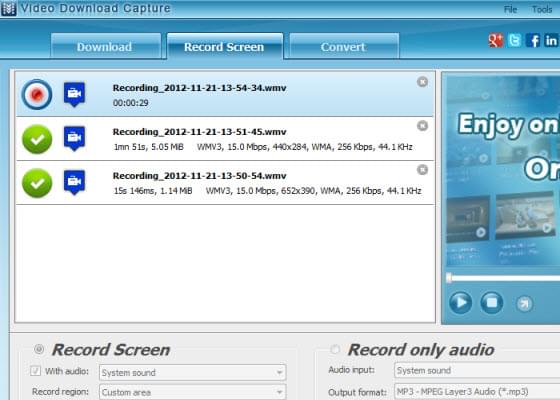Image resolution: width=560 pixels, height=400 pixels.
Task: Open the File menu
Action: pos(510,9)
